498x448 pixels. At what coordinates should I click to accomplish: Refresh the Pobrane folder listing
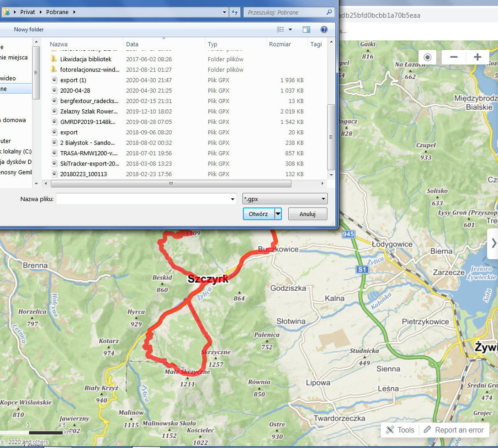235,12
